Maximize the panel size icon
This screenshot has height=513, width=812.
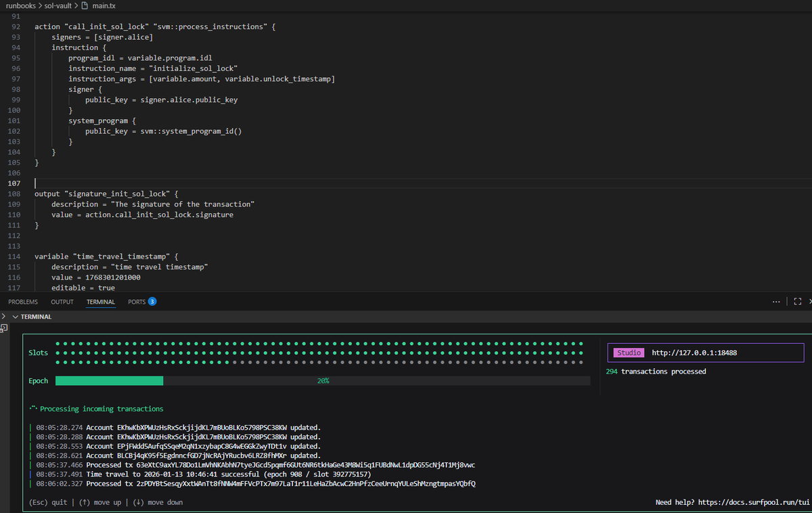point(796,302)
